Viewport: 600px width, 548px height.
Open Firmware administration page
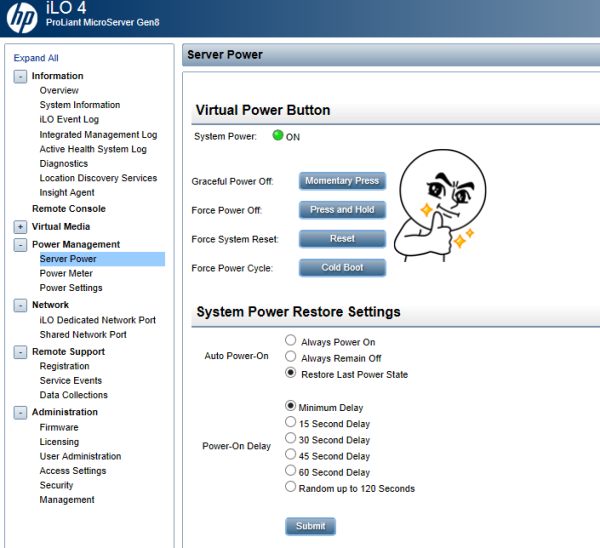tap(59, 427)
